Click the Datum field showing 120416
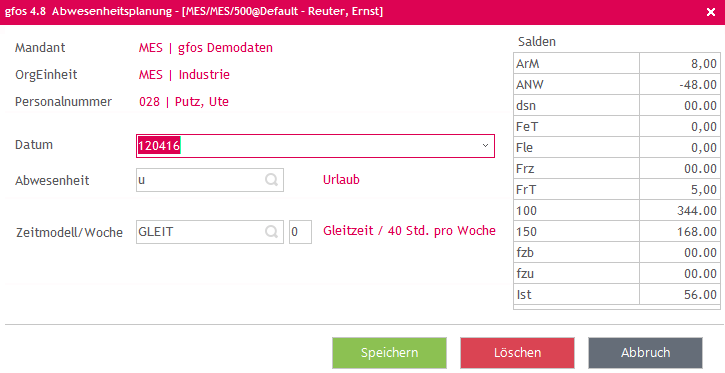Screen dimensions: 725x373 [315, 146]
